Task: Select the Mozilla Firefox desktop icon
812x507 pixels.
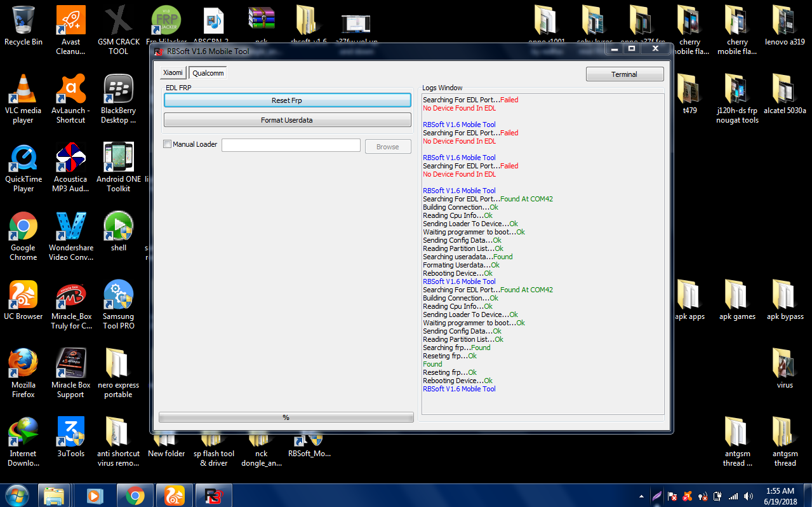Action: click(23, 373)
